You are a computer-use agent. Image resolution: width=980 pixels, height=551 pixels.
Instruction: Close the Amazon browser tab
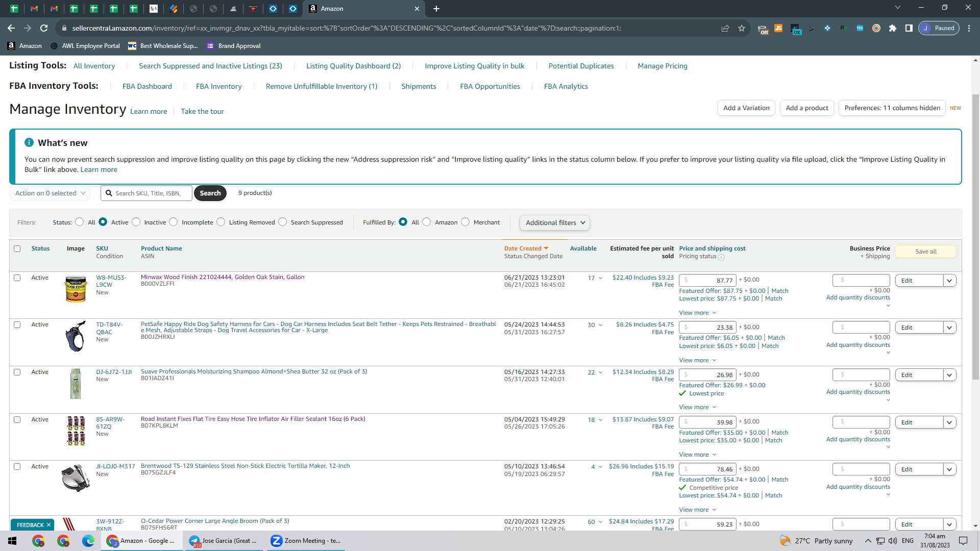tap(417, 9)
